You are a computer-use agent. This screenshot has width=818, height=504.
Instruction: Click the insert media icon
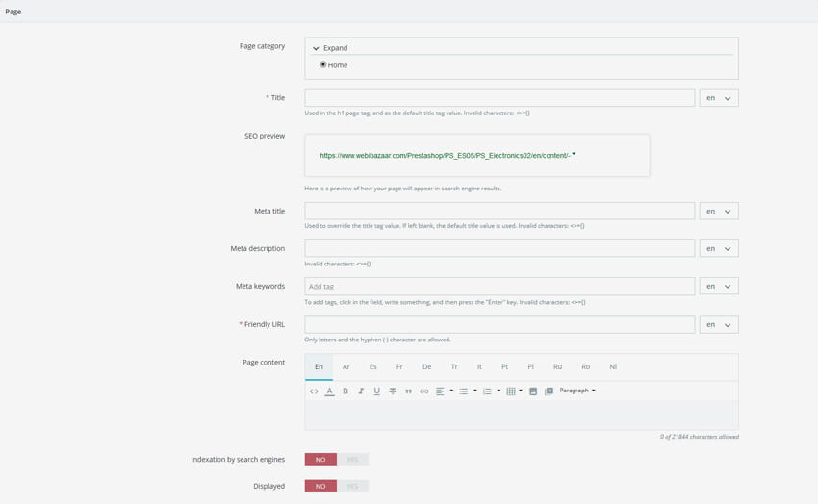(549, 391)
